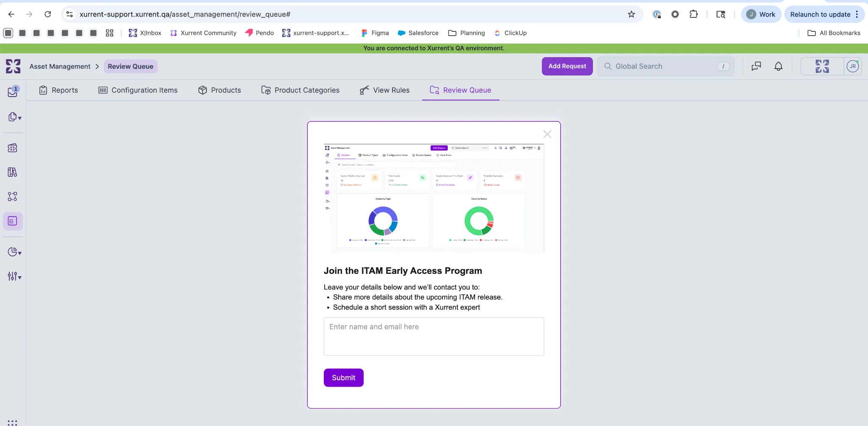Viewport: 868px width, 426px height.
Task: Select the Review Queue tab
Action: [460, 90]
